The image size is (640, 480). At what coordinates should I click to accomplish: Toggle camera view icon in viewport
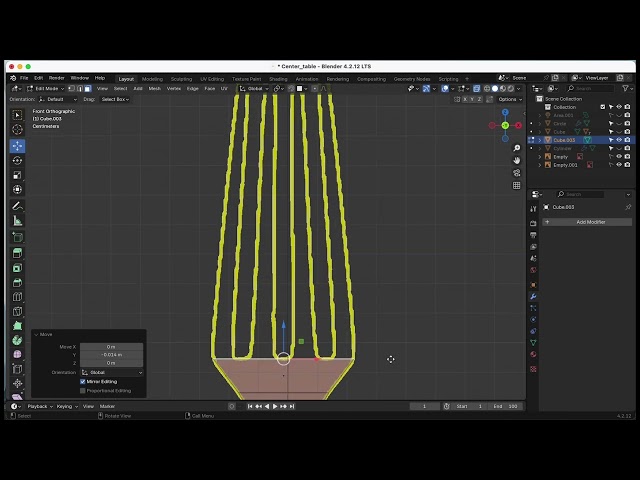517,173
